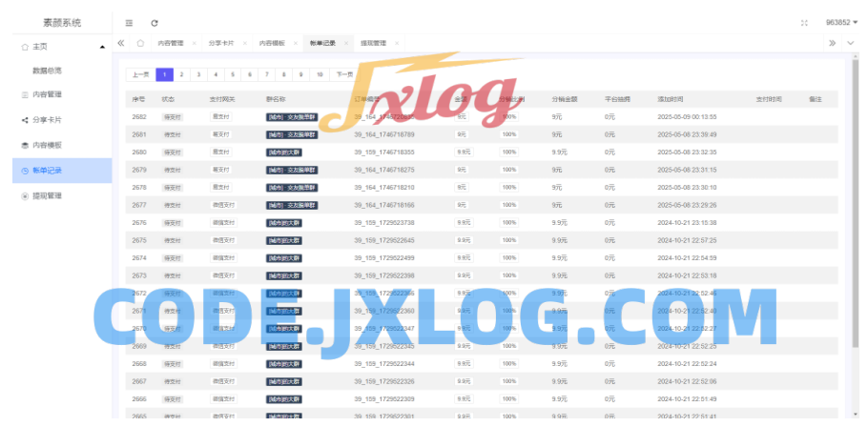Open the 963852 user dropdown
868x427 pixels.
[x=840, y=22]
